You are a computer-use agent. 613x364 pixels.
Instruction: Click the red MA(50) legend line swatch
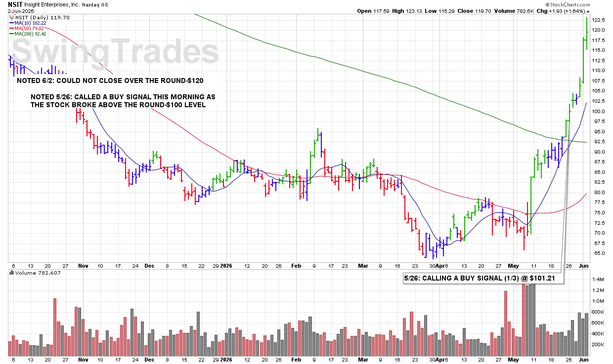coord(12,28)
